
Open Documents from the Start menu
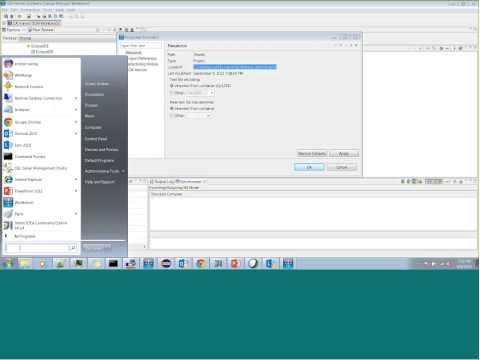click(x=94, y=94)
